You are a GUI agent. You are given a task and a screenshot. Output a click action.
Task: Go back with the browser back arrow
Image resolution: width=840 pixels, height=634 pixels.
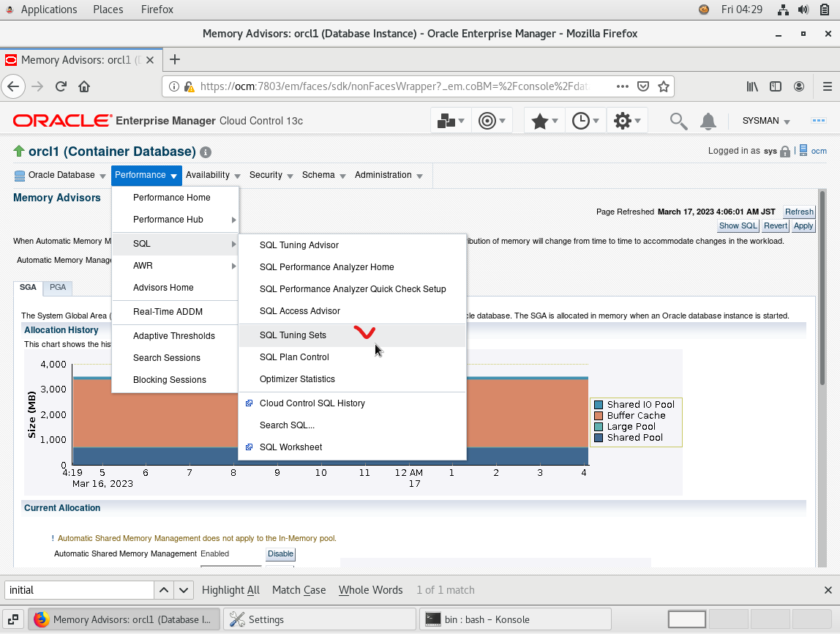[x=13, y=86]
